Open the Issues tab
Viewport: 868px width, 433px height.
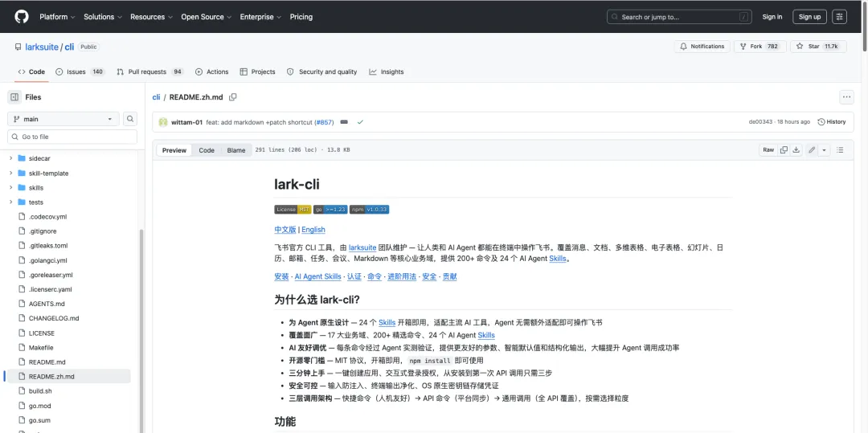[80, 71]
